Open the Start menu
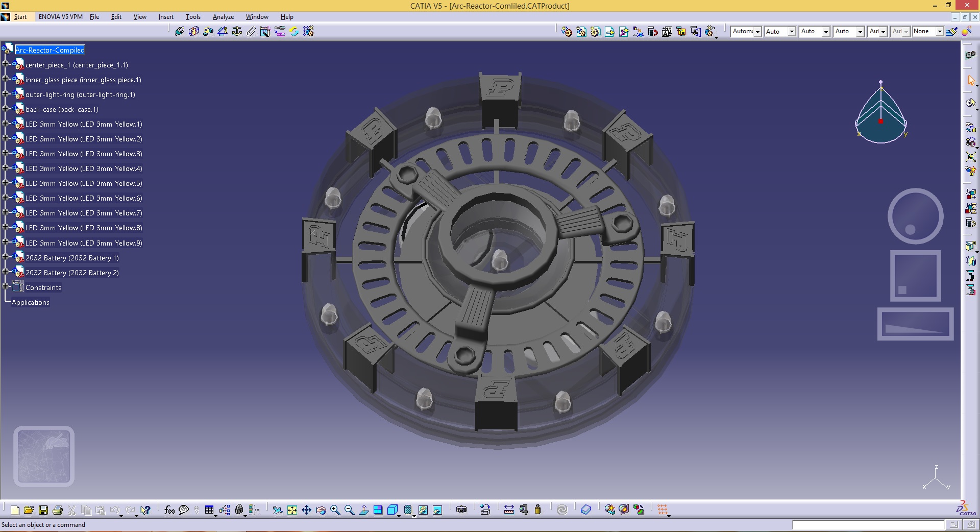The width and height of the screenshot is (980, 532). (20, 17)
